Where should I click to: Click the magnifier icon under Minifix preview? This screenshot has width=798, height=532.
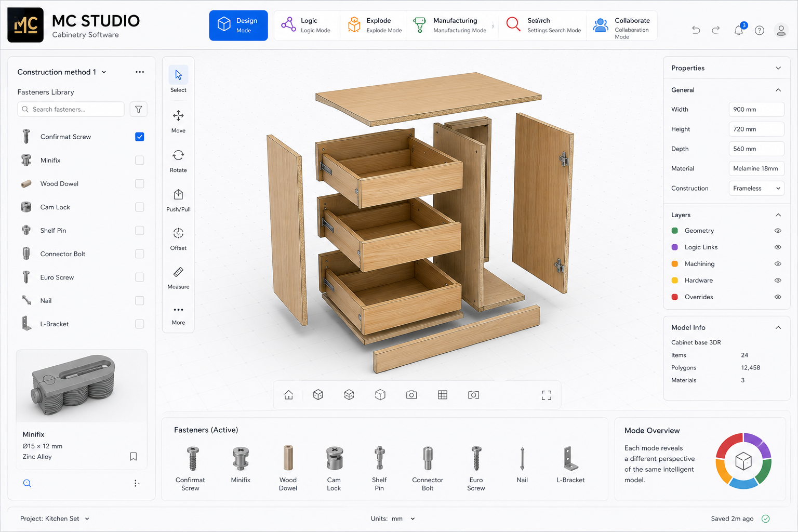(x=28, y=483)
